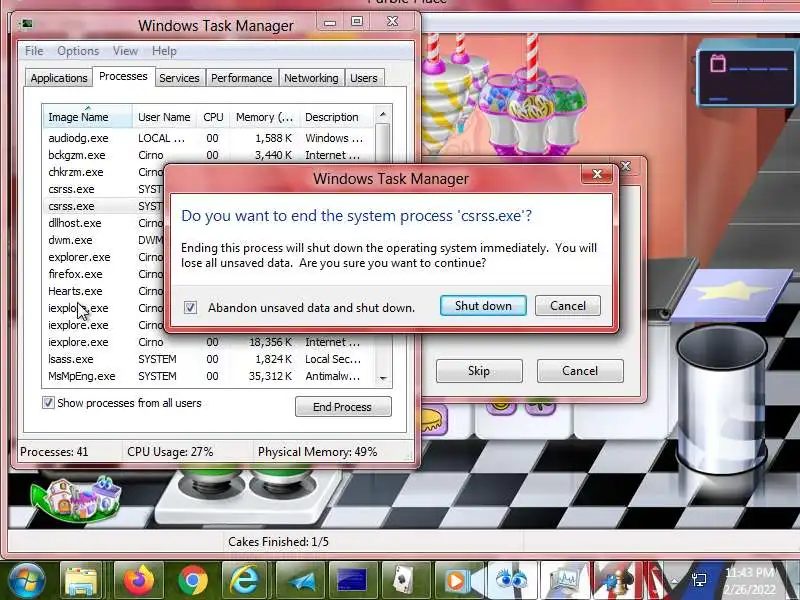Viewport: 800px width, 600px height.
Task: Switch to the Performance tab
Action: 241,78
